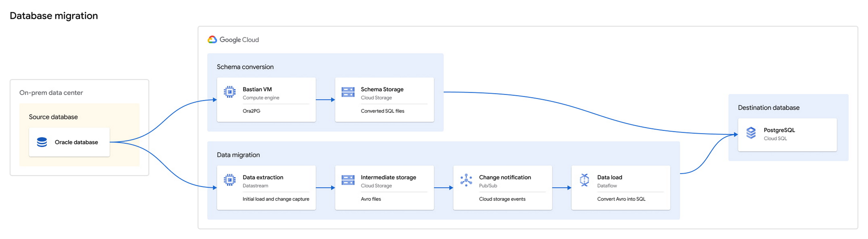The image size is (868, 239).
Task: Click the "Destination database" label
Action: pyautogui.click(x=768, y=108)
